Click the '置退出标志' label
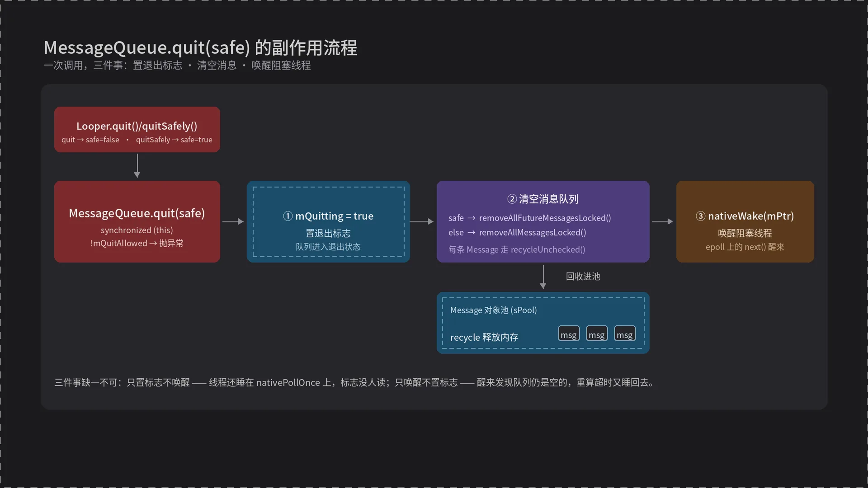The image size is (868, 488). pyautogui.click(x=328, y=233)
